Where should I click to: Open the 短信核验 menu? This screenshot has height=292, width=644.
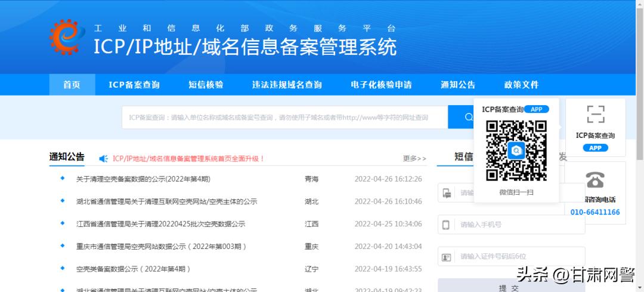click(x=206, y=85)
